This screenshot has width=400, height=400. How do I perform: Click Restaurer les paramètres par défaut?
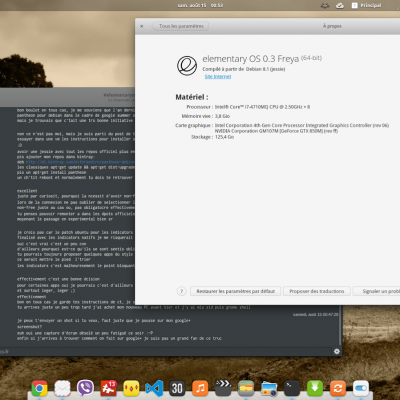[x=235, y=291]
